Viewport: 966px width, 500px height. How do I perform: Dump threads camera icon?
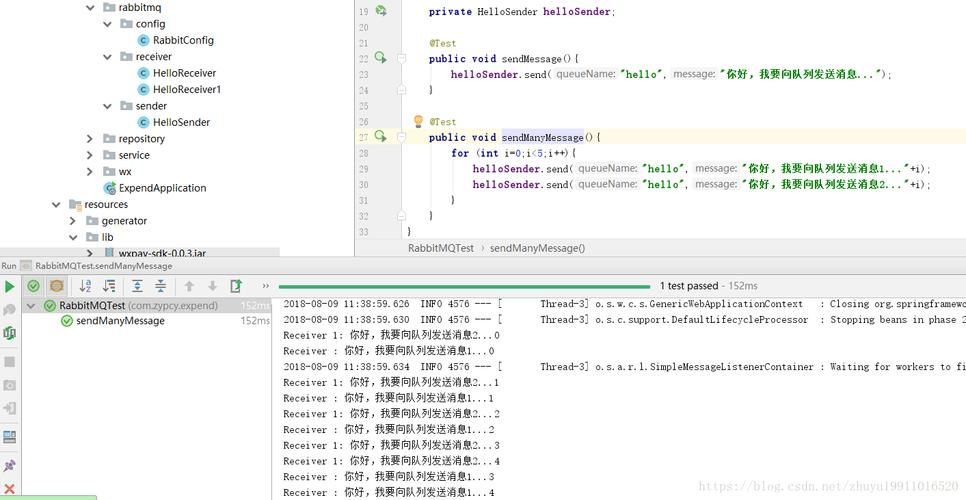tap(9, 385)
